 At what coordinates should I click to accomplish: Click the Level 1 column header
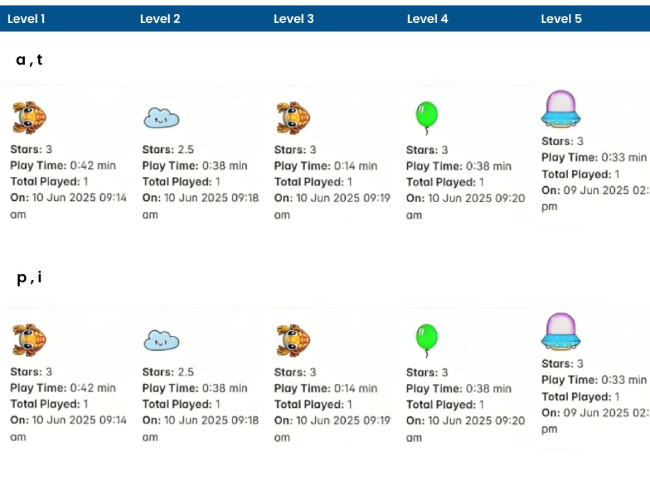pyautogui.click(x=26, y=19)
